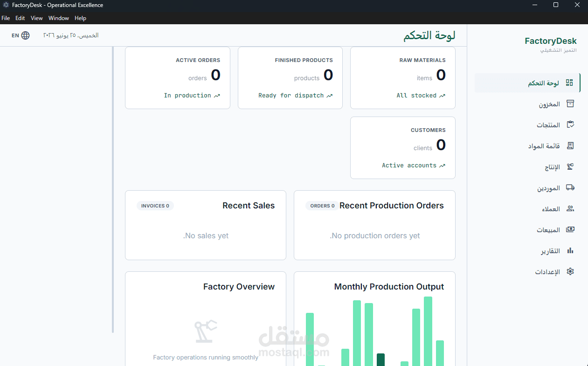Click the bill of materials icon
Screen dimensions: 588x366
click(570, 145)
